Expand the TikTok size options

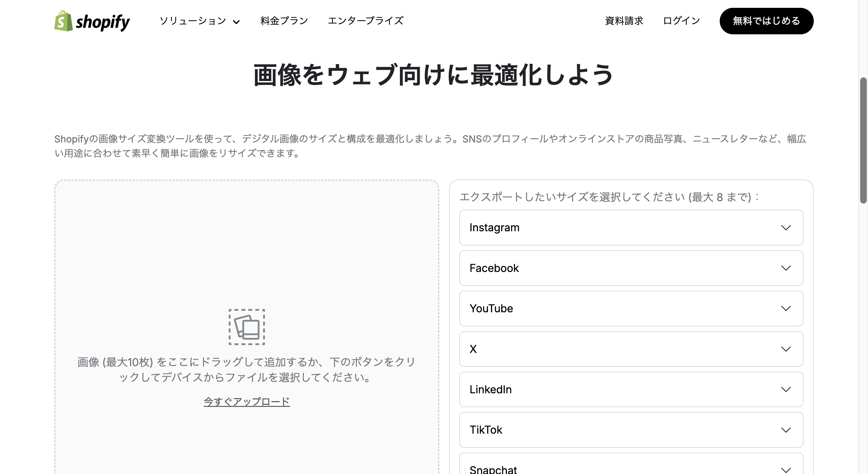coord(631,430)
